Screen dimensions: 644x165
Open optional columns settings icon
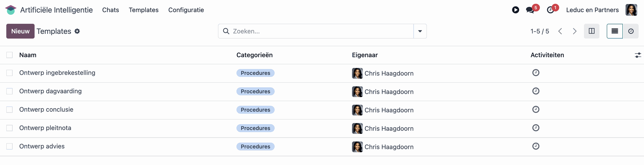[x=638, y=55]
